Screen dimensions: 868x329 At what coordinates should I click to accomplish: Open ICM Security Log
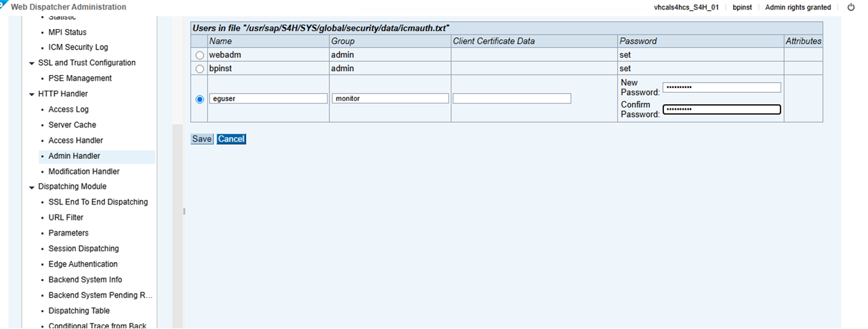click(78, 47)
